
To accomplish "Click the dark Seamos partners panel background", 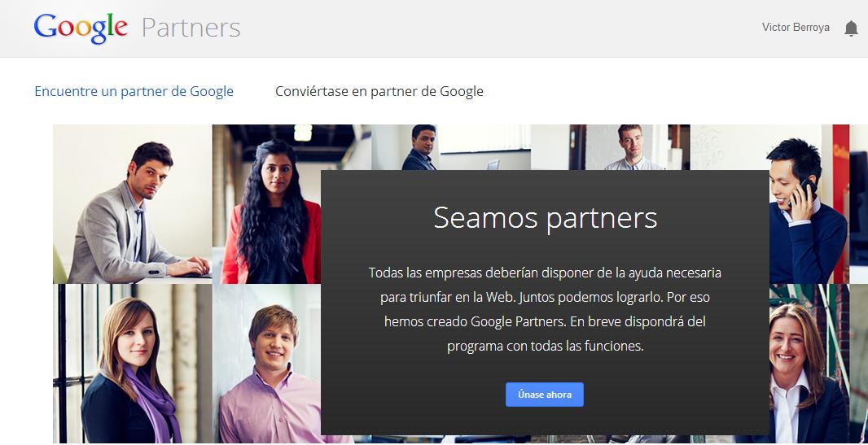I will click(546, 303).
